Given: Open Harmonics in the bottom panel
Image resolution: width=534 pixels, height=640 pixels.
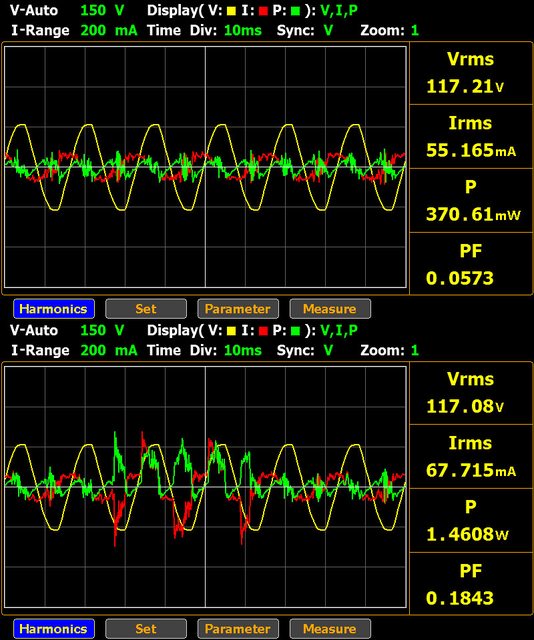Looking at the screenshot, I should (54, 629).
